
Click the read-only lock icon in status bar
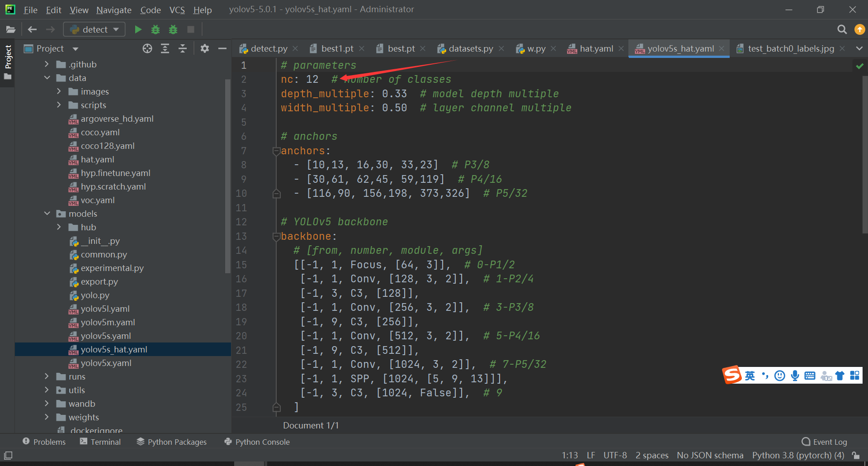855,455
